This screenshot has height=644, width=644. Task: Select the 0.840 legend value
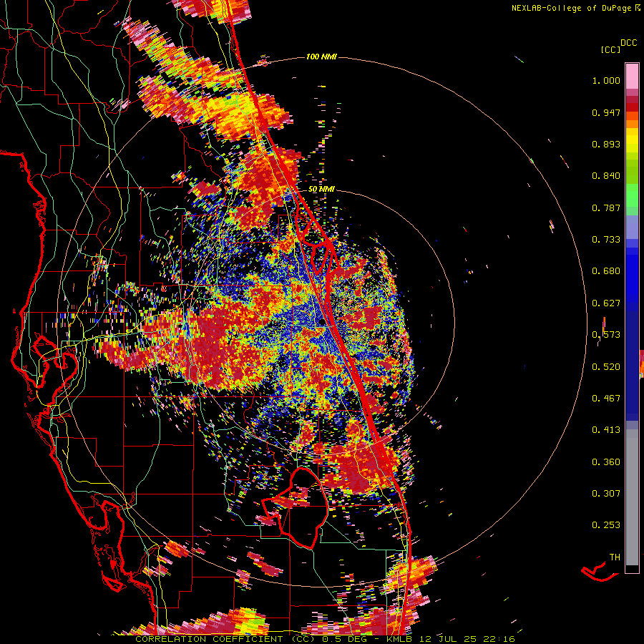coord(606,176)
